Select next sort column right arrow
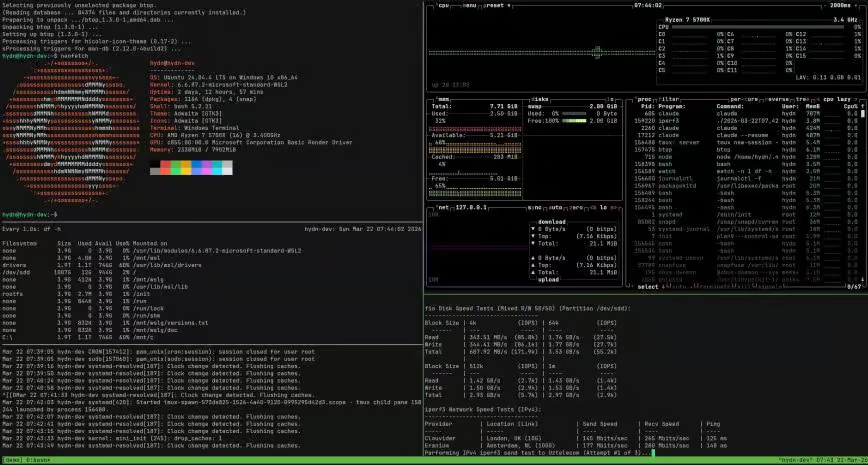868x465 pixels. coord(856,99)
